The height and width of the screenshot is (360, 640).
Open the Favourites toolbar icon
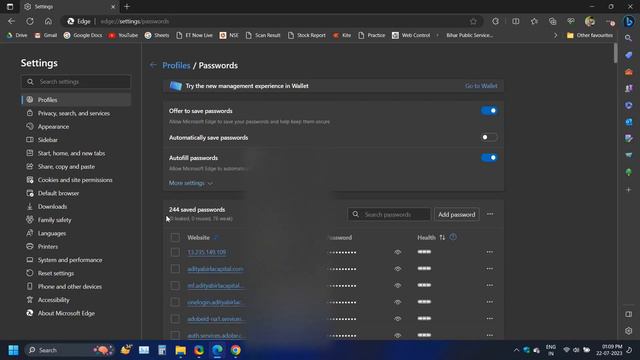click(534, 21)
